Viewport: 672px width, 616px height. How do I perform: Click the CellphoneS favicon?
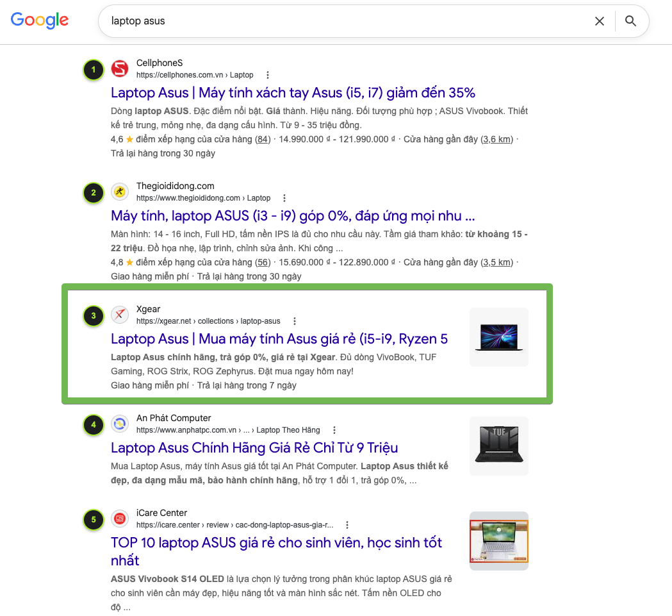click(x=120, y=69)
